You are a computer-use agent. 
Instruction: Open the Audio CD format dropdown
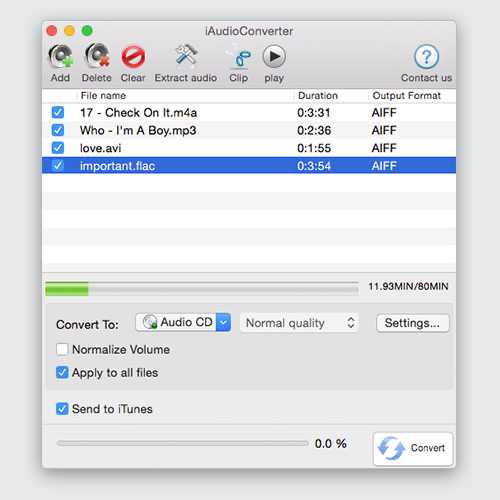tap(183, 322)
